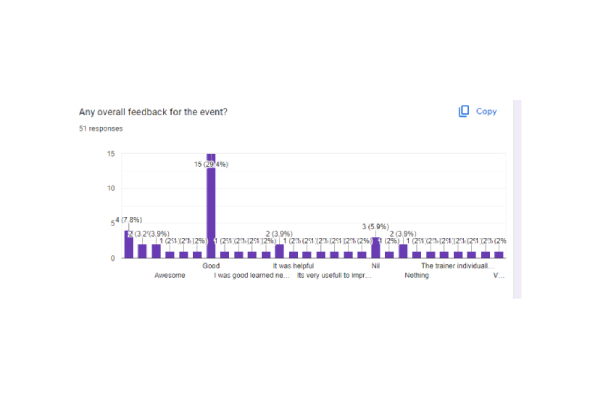The height and width of the screenshot is (400, 600).
Task: Click 'The trainer individuall...' axis label
Action: click(x=455, y=266)
